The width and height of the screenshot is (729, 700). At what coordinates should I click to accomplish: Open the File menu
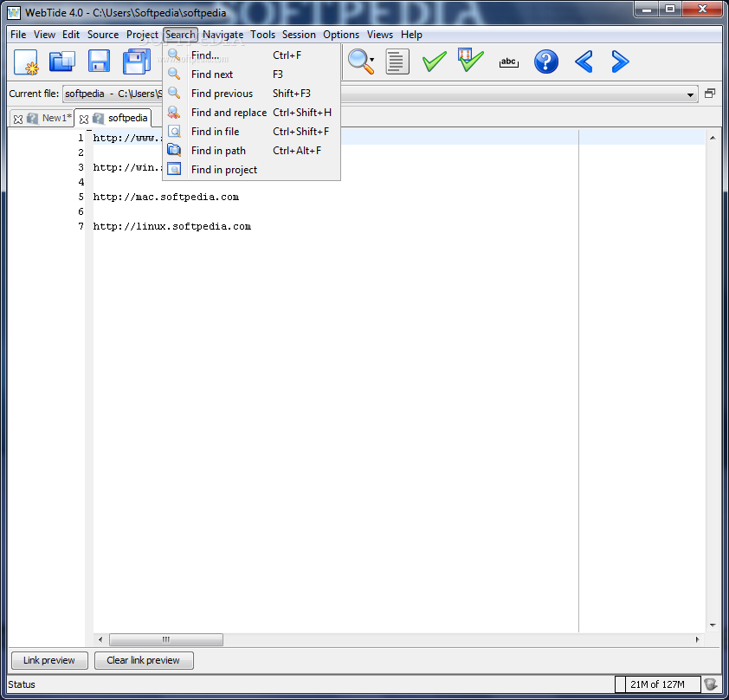(x=18, y=35)
